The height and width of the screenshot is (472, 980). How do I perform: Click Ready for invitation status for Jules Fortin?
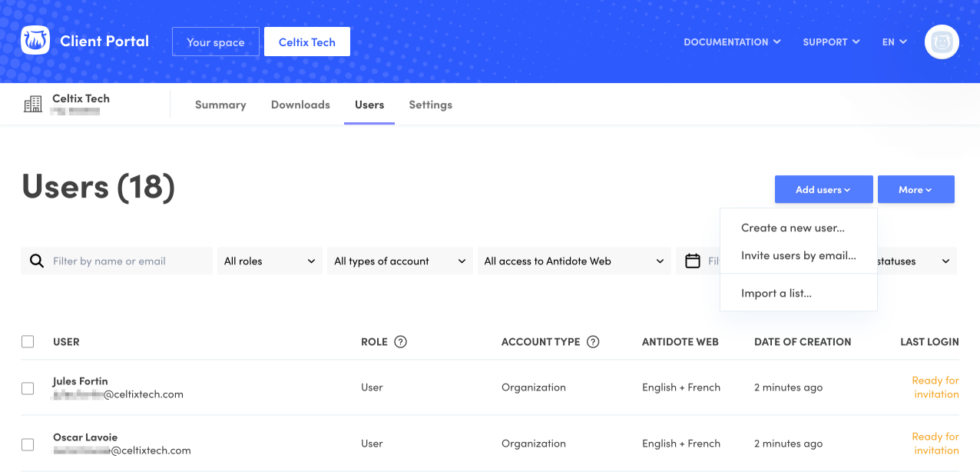coord(935,387)
